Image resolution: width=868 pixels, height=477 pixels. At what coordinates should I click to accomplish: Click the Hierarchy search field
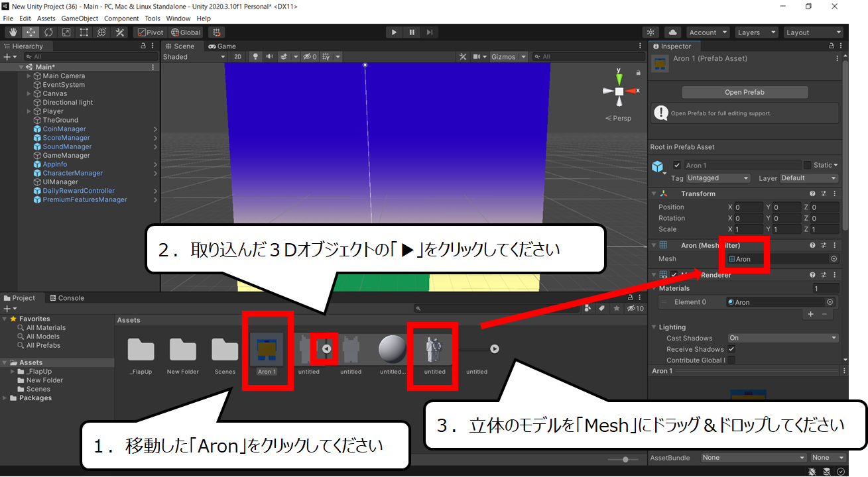[90, 57]
